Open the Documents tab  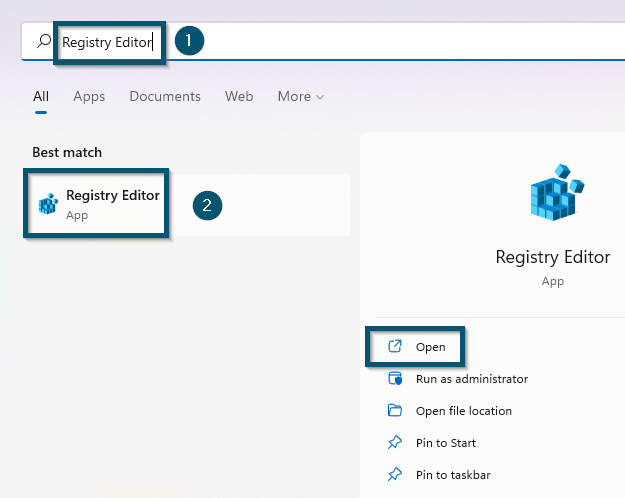click(x=165, y=96)
